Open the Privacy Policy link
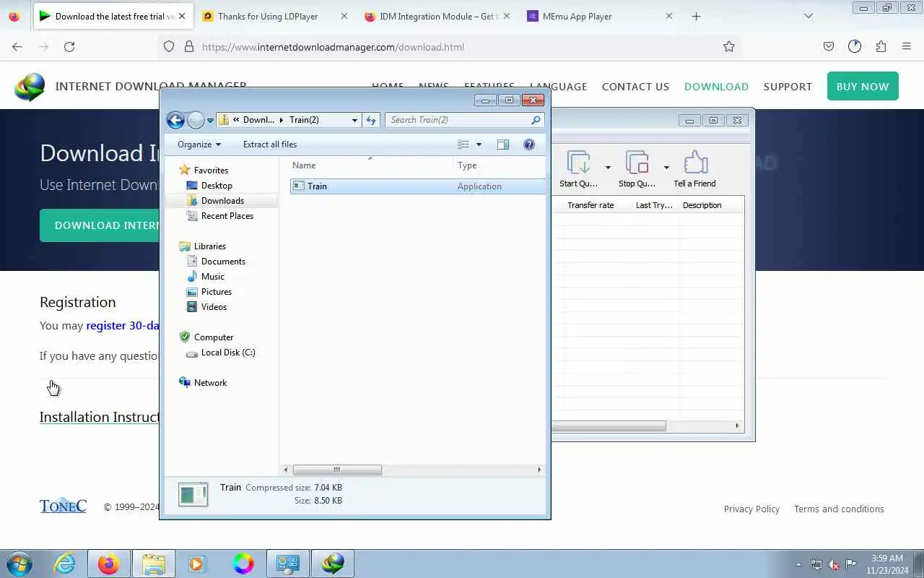924x578 pixels. tap(751, 509)
